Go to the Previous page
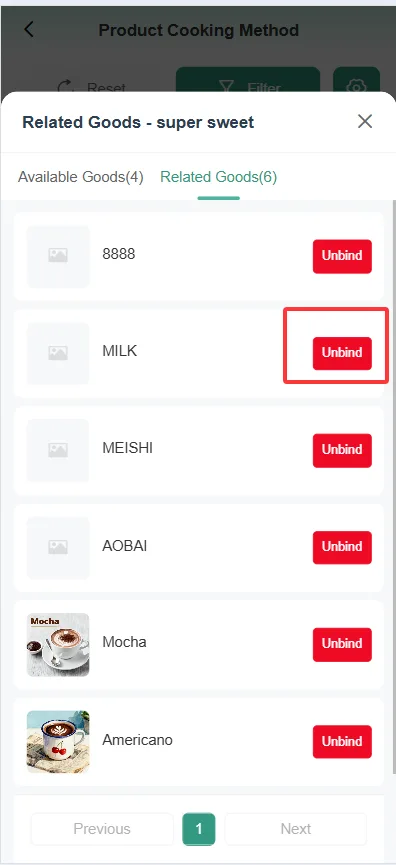Screen dimensions: 396x865 [x=102, y=829]
